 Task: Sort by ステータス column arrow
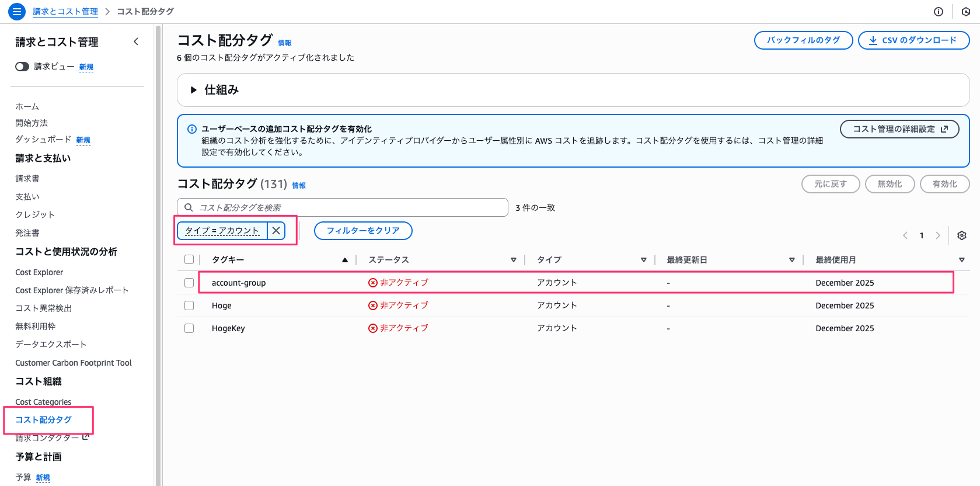[514, 260]
